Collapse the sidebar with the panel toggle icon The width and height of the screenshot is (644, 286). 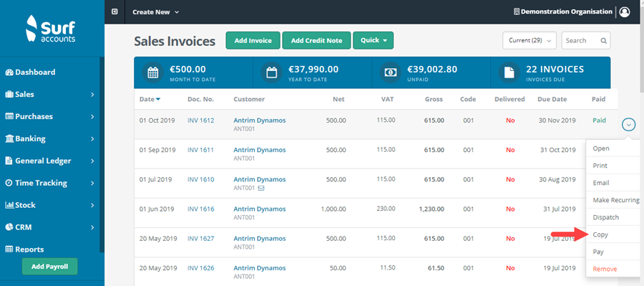pos(114,12)
